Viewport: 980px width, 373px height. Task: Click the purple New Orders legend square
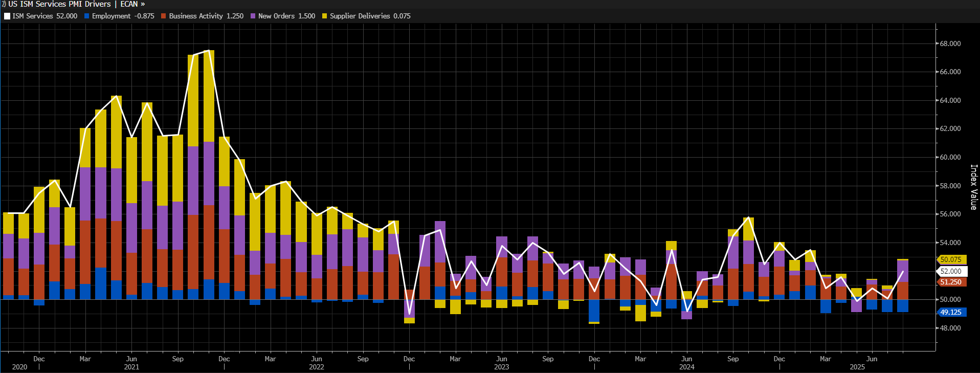(253, 16)
